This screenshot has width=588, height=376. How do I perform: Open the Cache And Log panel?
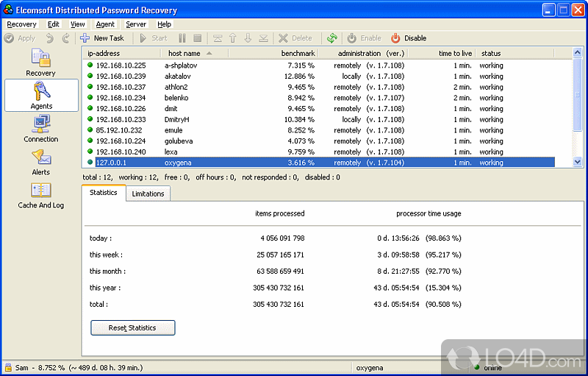pos(40,195)
